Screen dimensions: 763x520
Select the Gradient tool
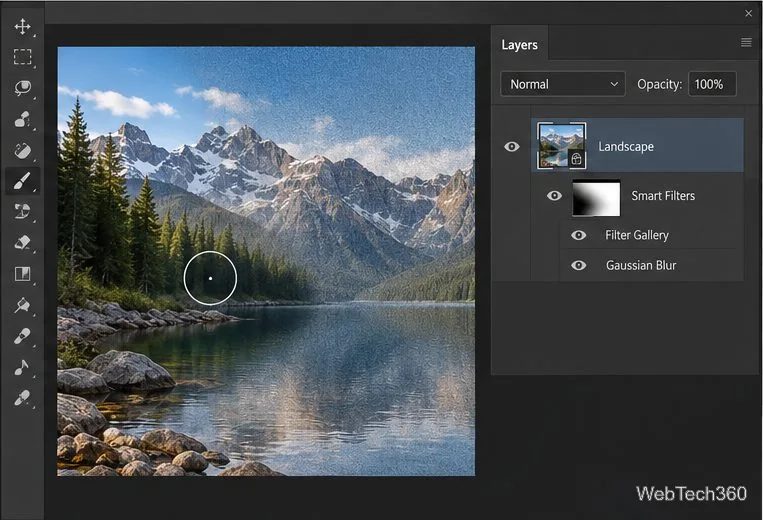coord(22,274)
